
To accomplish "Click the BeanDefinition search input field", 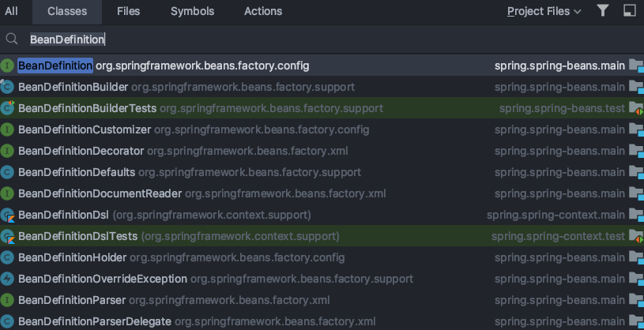I will point(316,39).
